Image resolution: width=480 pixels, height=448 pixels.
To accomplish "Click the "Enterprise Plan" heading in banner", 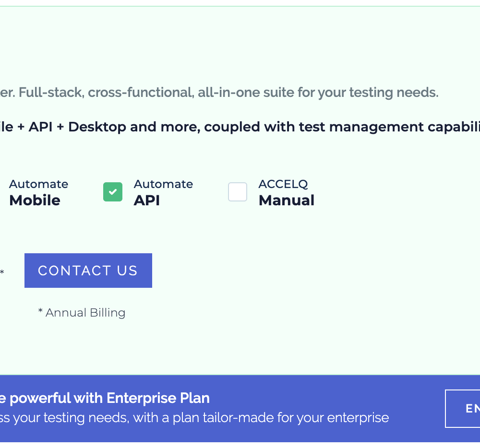I will pyautogui.click(x=158, y=398).
